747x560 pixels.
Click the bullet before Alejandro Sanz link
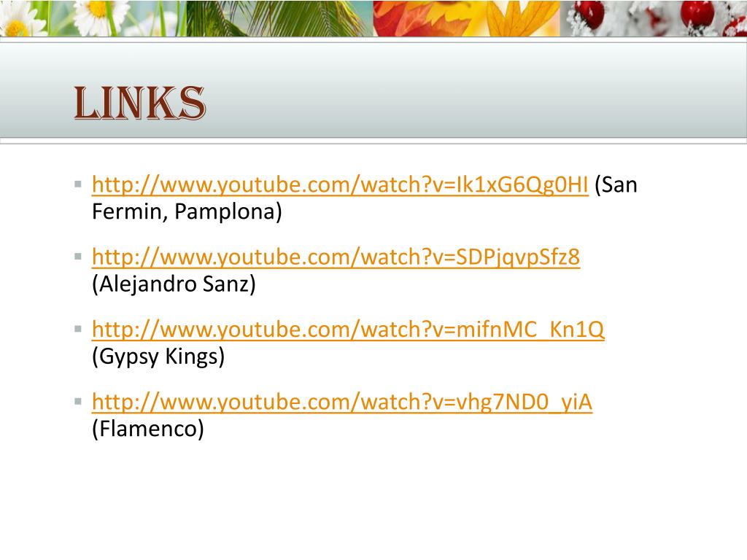79,256
